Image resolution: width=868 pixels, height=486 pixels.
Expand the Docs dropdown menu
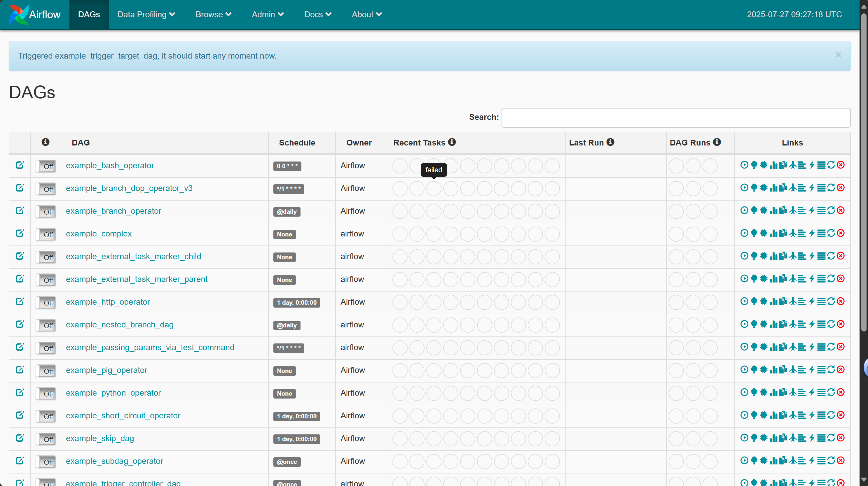tap(318, 15)
